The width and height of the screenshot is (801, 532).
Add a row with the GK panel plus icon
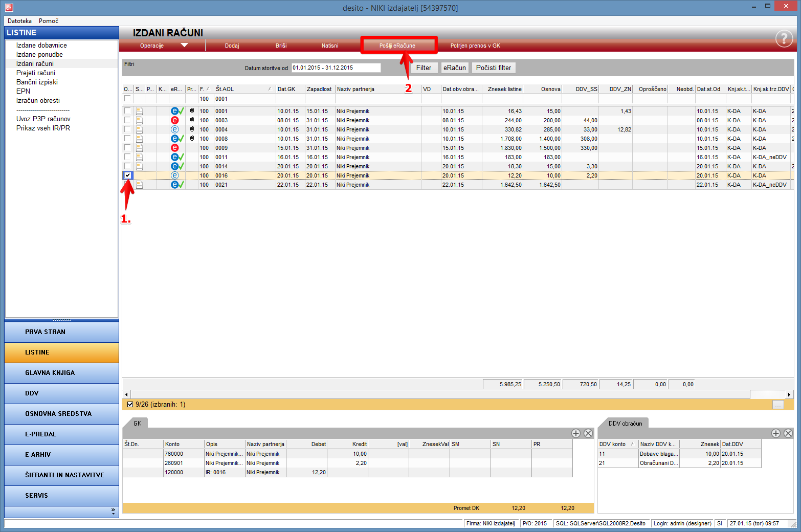point(576,433)
